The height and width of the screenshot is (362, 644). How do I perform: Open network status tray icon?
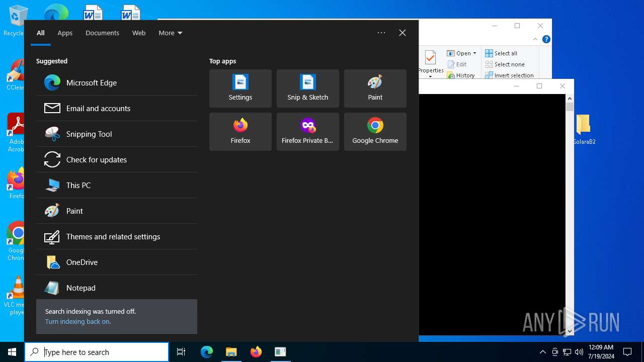point(567,352)
